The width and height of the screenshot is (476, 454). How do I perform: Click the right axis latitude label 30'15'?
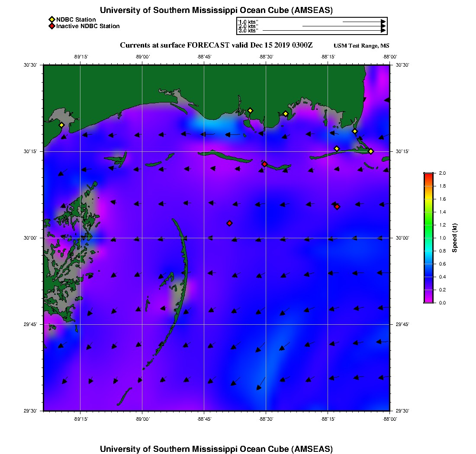402,151
